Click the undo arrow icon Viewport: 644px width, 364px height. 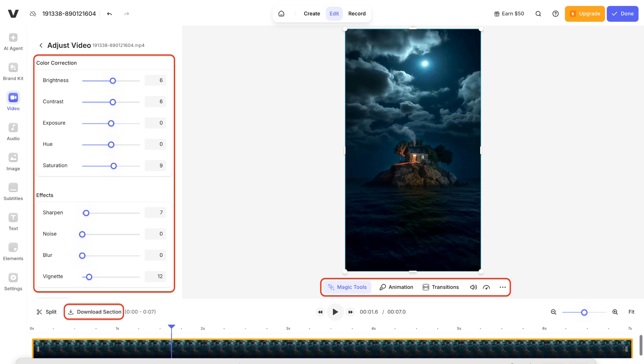pos(109,14)
